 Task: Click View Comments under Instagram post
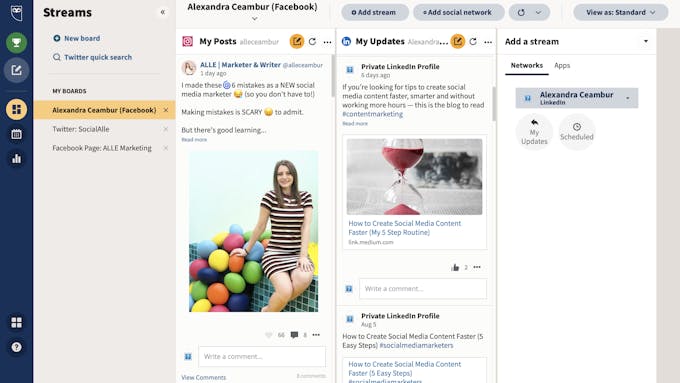tap(203, 377)
